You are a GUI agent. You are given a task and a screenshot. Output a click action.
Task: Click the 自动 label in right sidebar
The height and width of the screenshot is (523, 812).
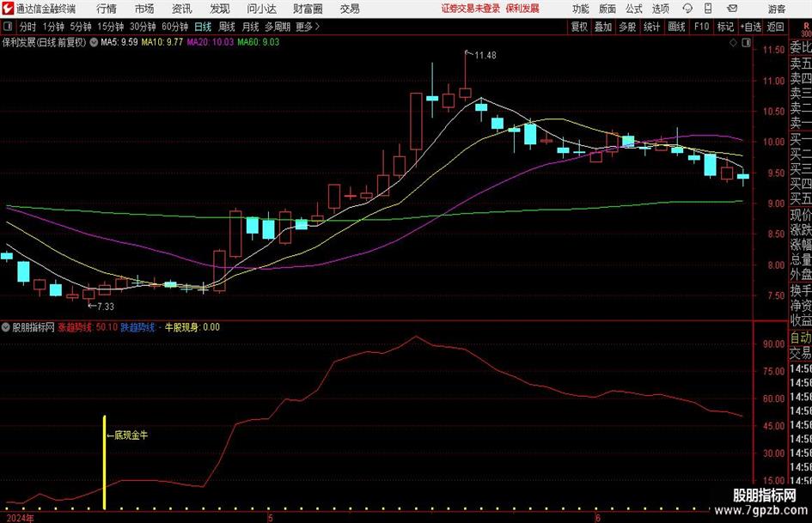tap(801, 338)
